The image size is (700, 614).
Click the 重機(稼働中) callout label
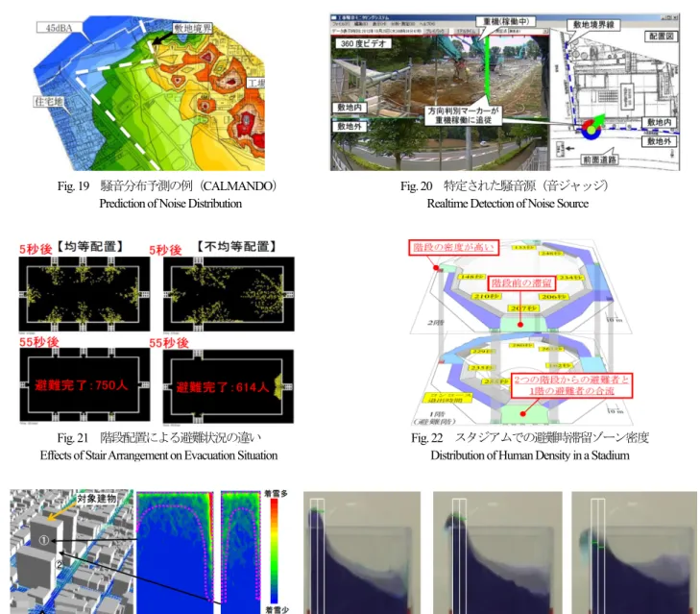pyautogui.click(x=506, y=21)
